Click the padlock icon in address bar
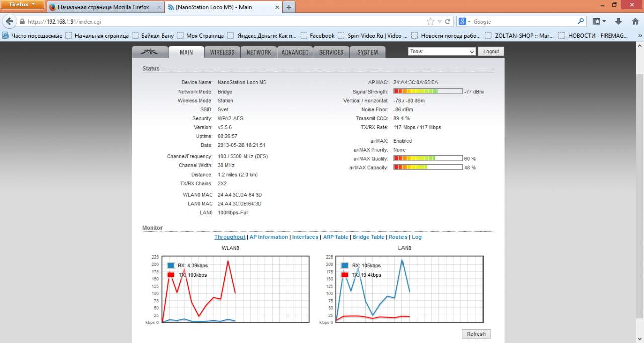This screenshot has width=644, height=343. tap(22, 22)
